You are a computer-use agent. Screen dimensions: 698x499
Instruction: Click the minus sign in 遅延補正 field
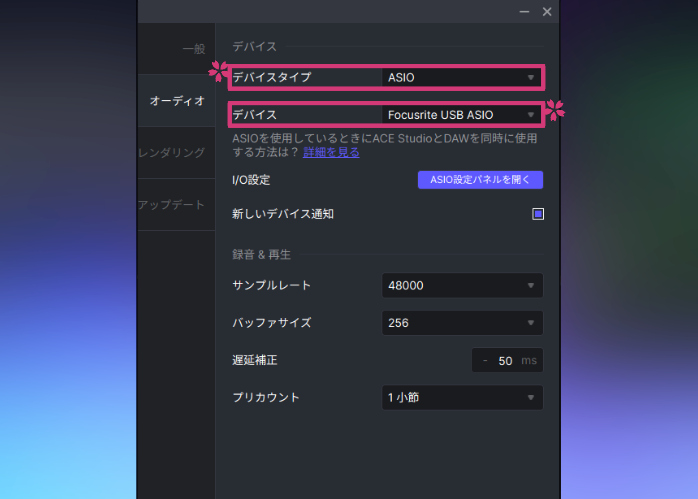tap(485, 360)
